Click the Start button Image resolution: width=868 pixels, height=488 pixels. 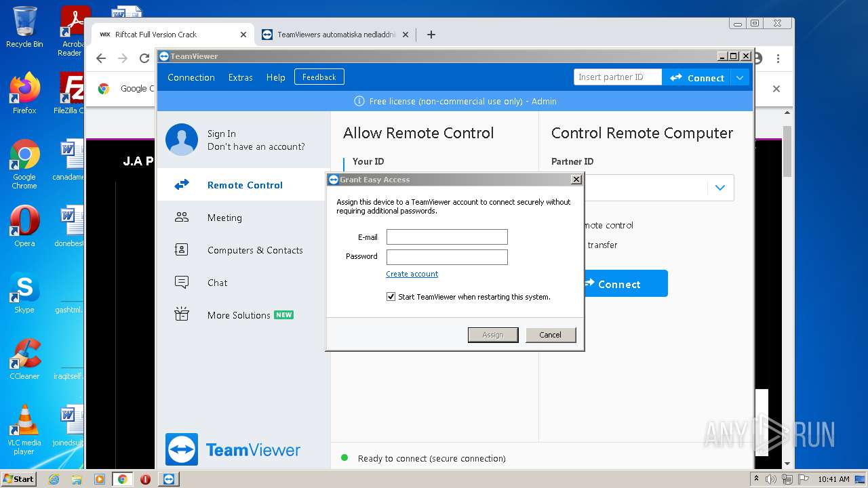point(19,479)
